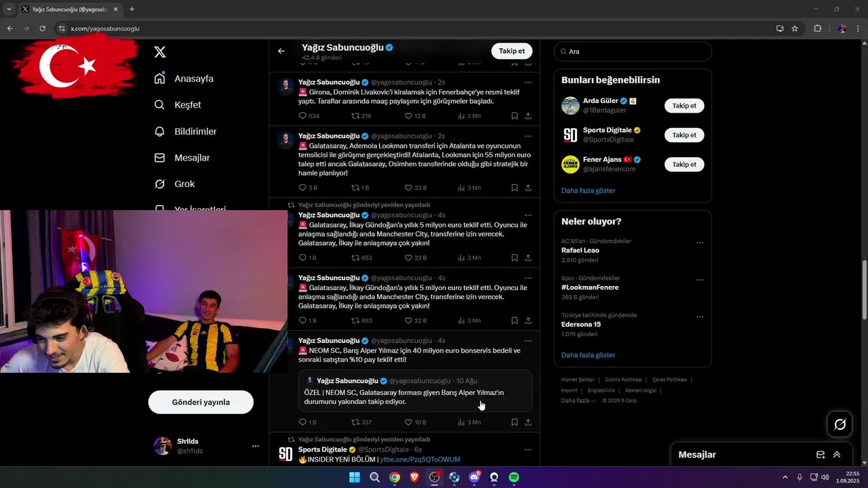Open more menu on Lookman Atalanta post
Image resolution: width=868 pixels, height=488 pixels.
pos(528,136)
